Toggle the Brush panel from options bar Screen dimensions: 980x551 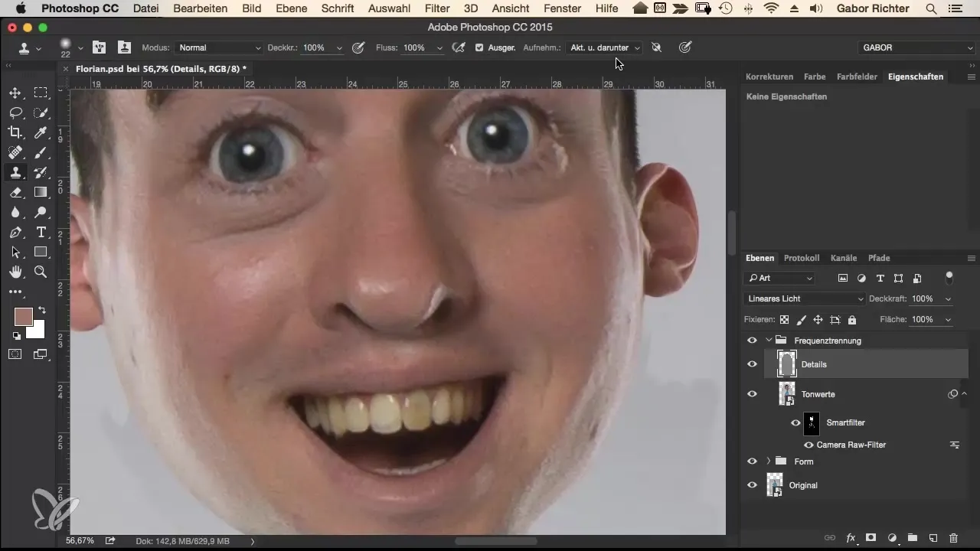point(99,47)
